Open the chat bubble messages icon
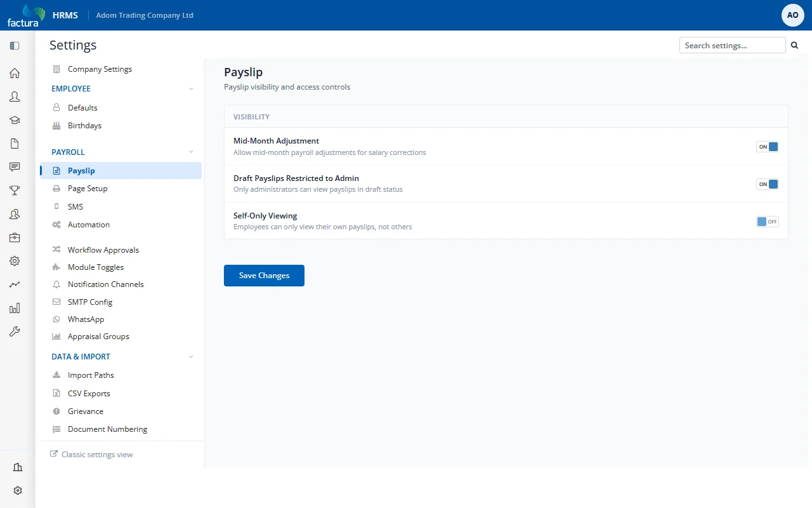This screenshot has height=508, width=812. click(x=15, y=167)
